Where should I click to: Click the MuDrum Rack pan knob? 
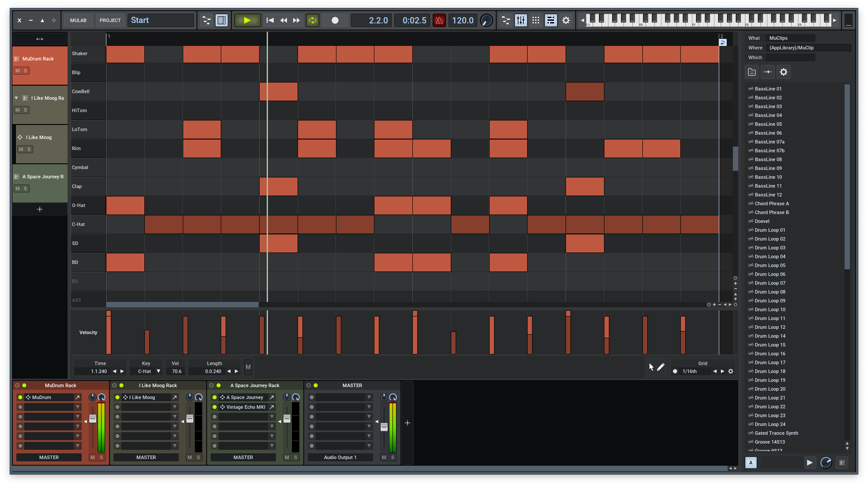coord(92,397)
